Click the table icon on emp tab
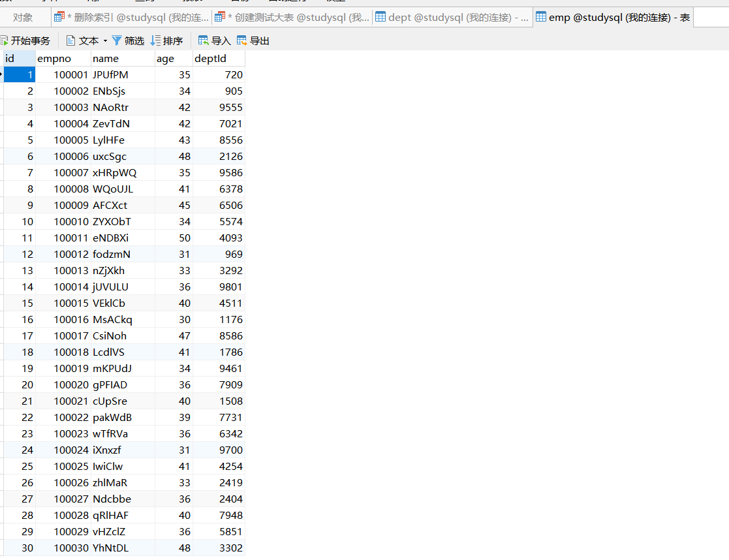This screenshot has height=560, width=729. pyautogui.click(x=540, y=17)
